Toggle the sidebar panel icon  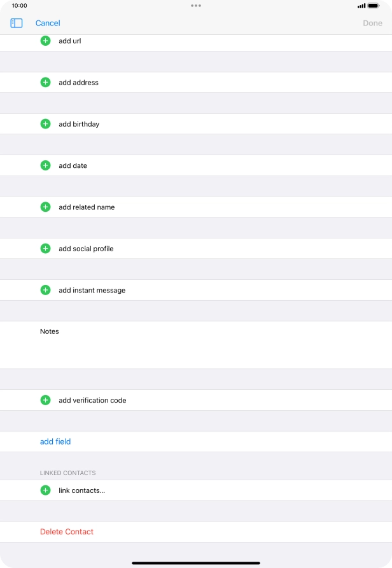pos(17,23)
